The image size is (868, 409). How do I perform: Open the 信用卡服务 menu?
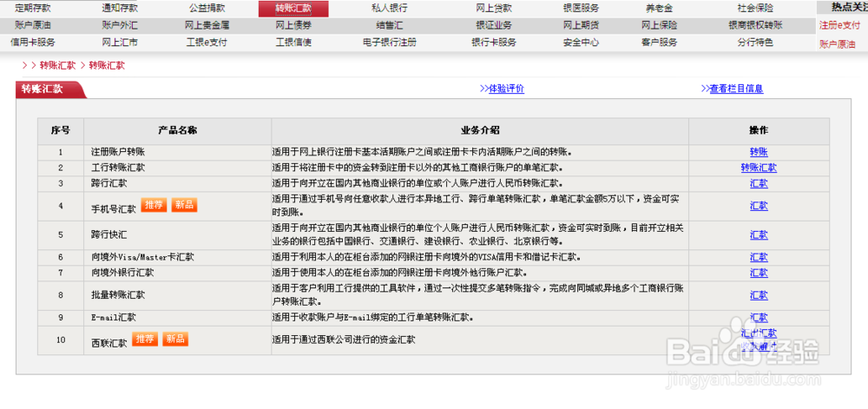(33, 43)
